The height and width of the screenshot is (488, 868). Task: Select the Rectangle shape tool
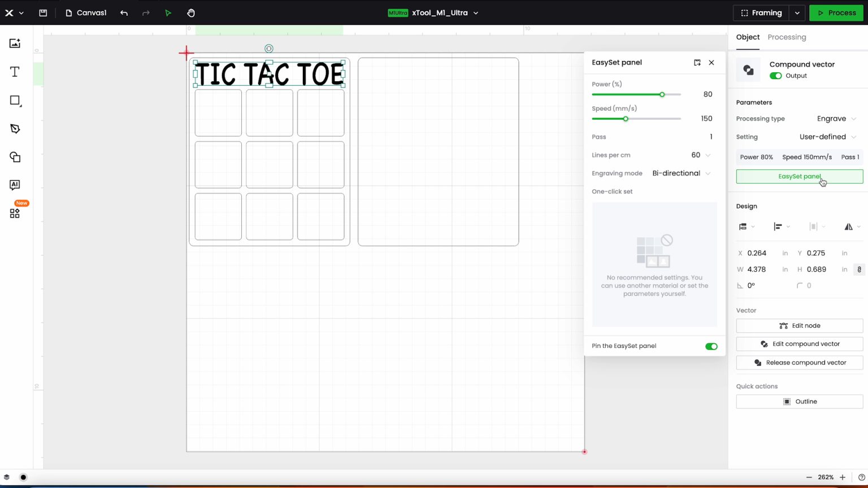coord(15,101)
